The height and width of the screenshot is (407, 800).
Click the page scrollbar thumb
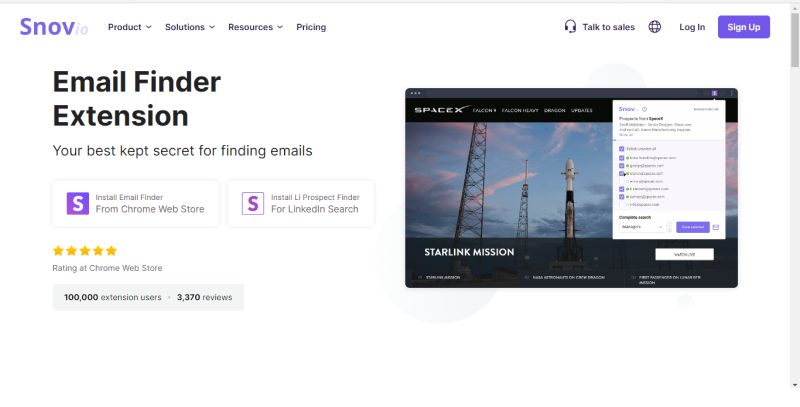pyautogui.click(x=795, y=38)
